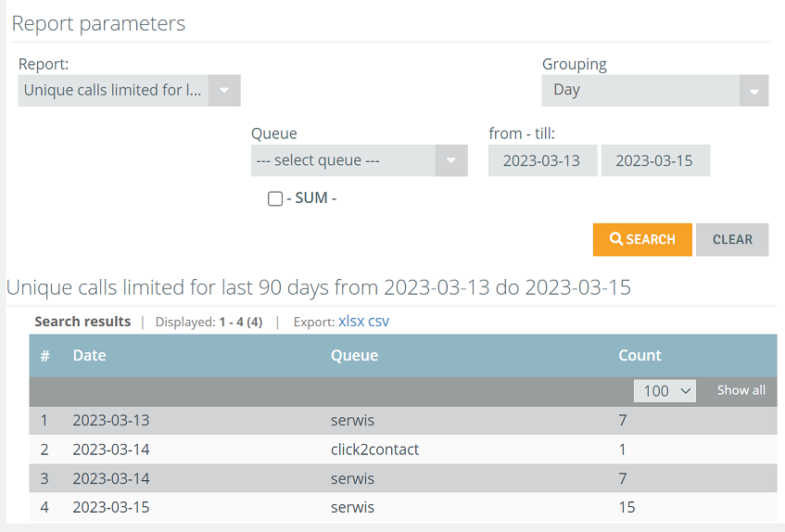Click the 2023-03-14 date in row 2
The width and height of the screenshot is (785, 532).
coord(111,450)
